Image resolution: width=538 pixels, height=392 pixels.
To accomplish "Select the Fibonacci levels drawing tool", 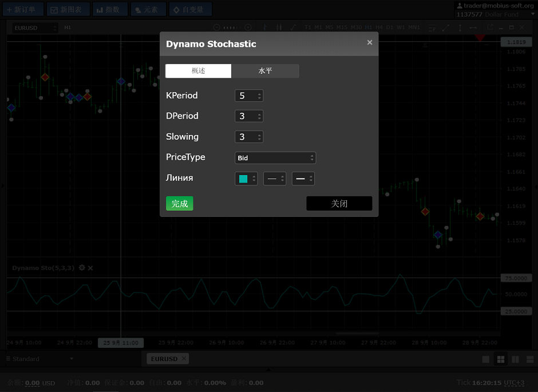I will 432,28.
